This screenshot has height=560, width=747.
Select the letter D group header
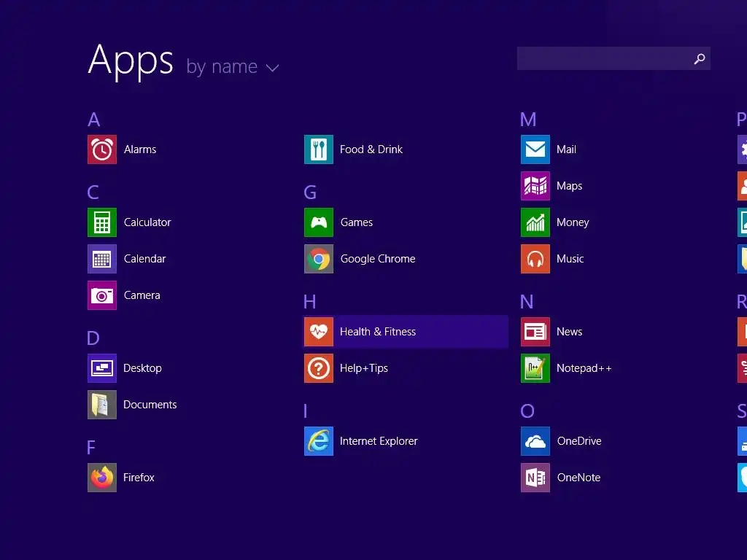coord(93,338)
